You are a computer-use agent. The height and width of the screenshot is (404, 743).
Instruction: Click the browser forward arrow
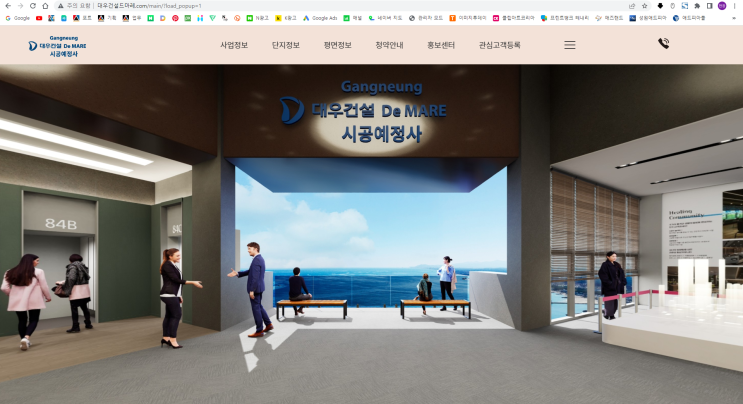(x=20, y=6)
